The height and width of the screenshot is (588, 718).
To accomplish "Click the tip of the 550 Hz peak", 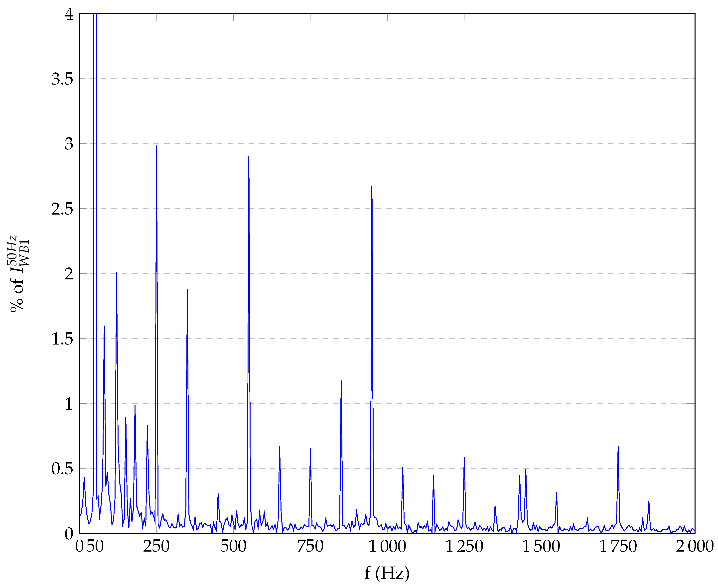I will click(x=249, y=157).
